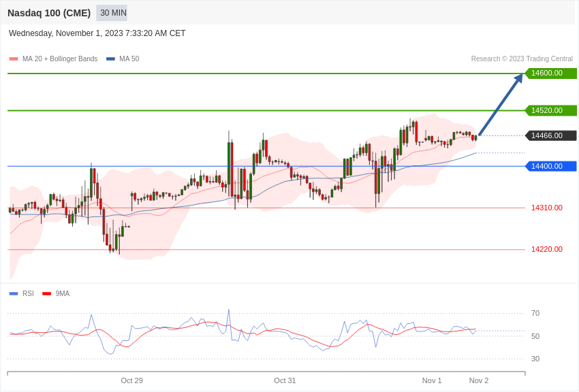Click the RSI blue legend marker
579x392 pixels.
coord(14,294)
